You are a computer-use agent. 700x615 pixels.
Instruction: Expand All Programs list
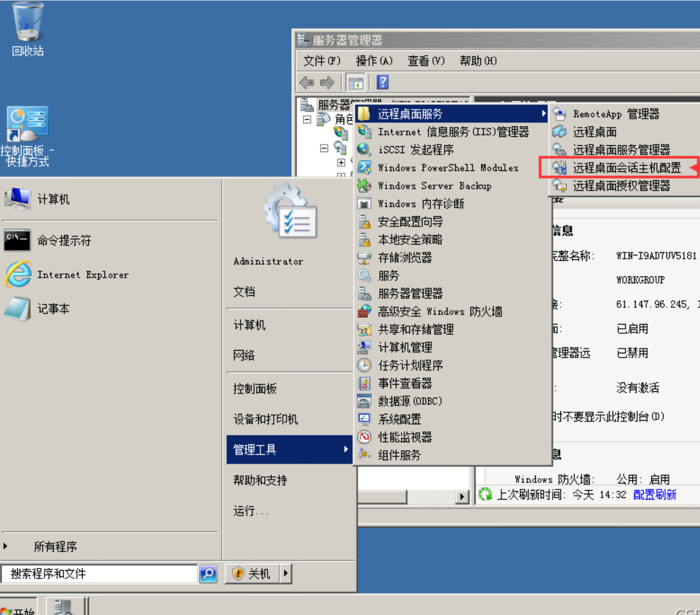coord(55,547)
